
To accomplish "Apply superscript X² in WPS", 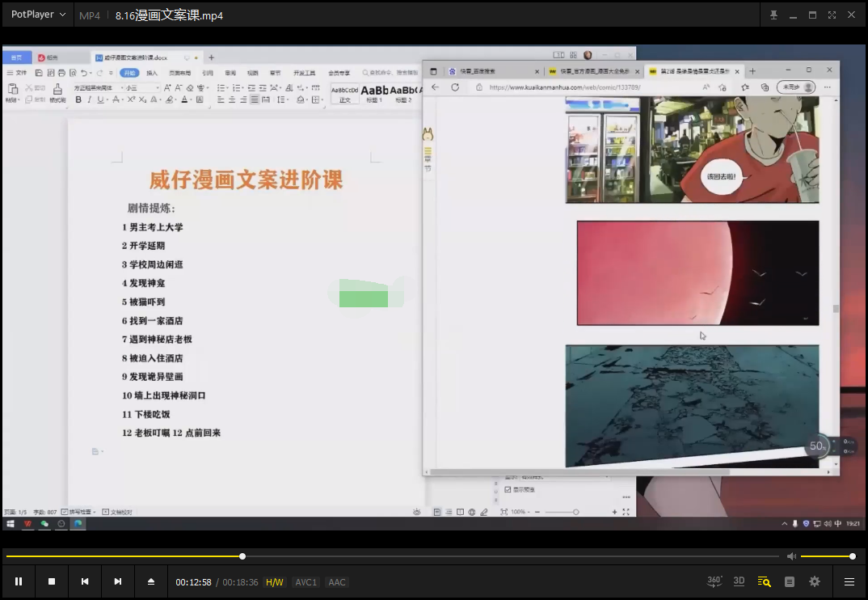I will [131, 99].
